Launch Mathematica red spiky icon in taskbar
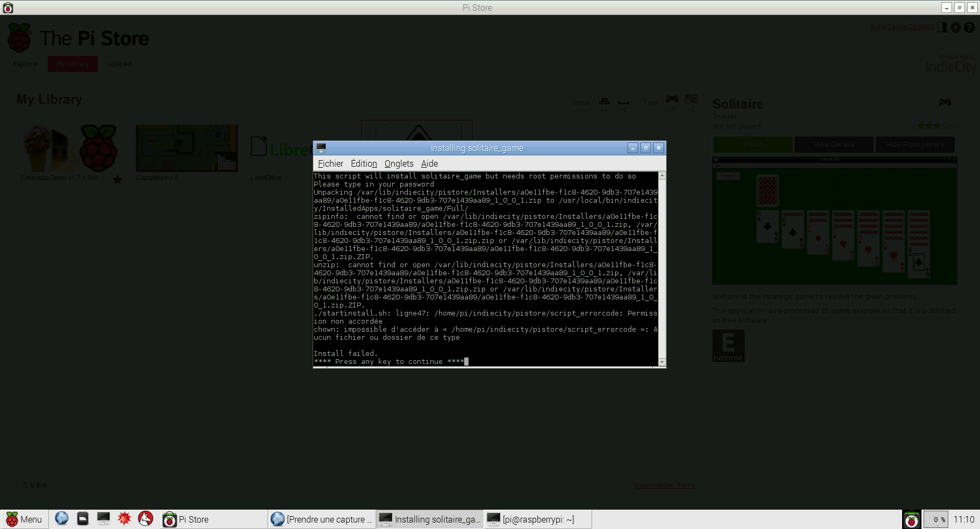This screenshot has height=529, width=980. click(124, 518)
